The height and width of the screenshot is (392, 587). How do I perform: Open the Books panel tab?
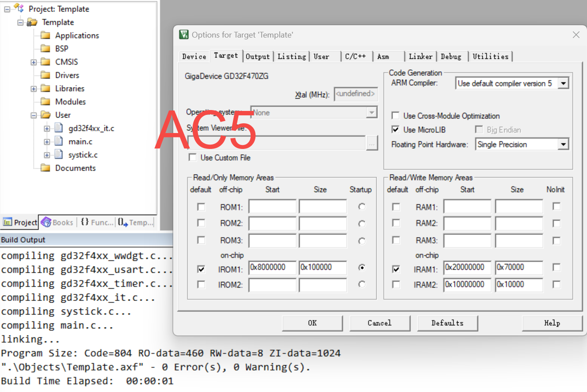pyautogui.click(x=57, y=222)
